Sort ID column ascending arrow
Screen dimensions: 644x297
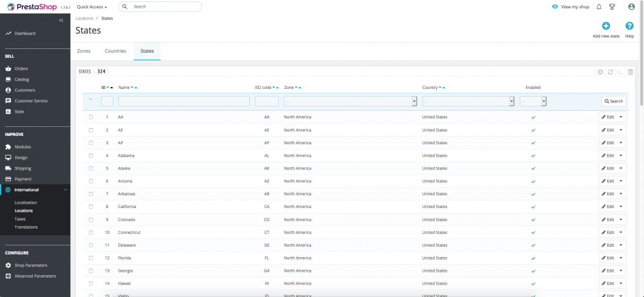(111, 88)
